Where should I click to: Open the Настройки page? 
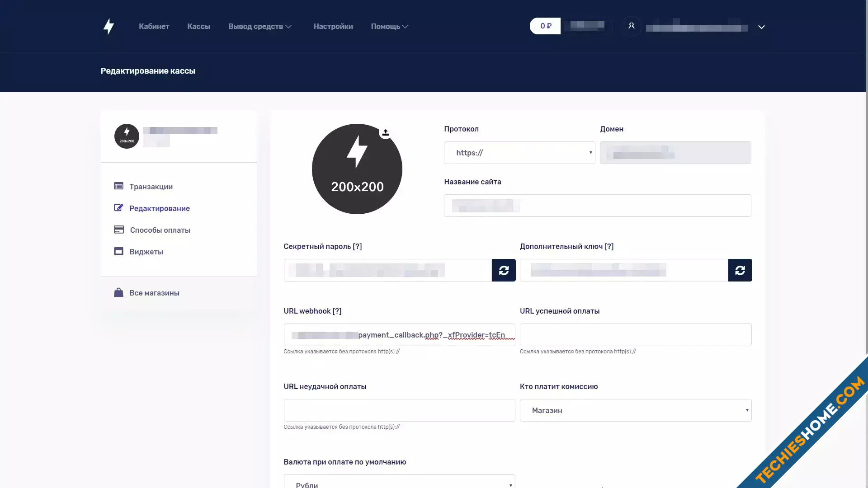333,27
